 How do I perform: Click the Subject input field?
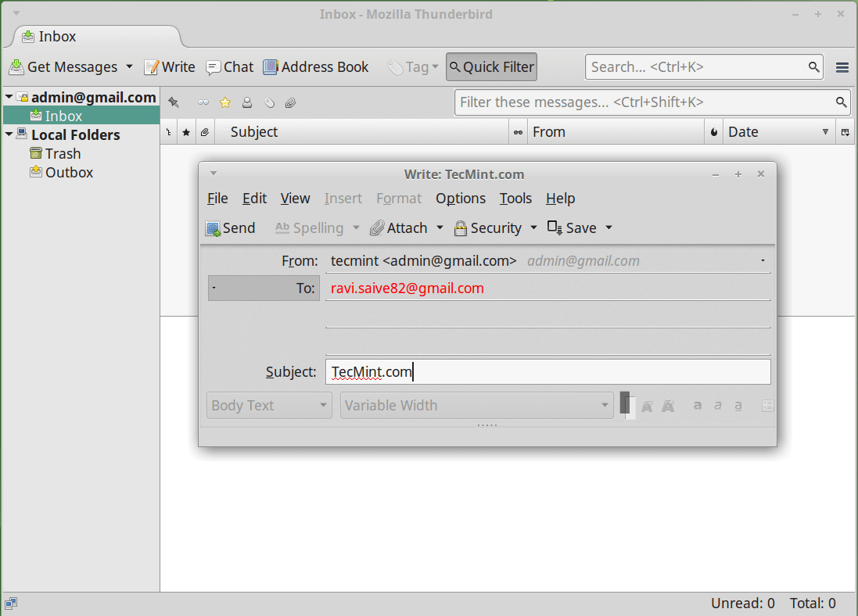547,371
